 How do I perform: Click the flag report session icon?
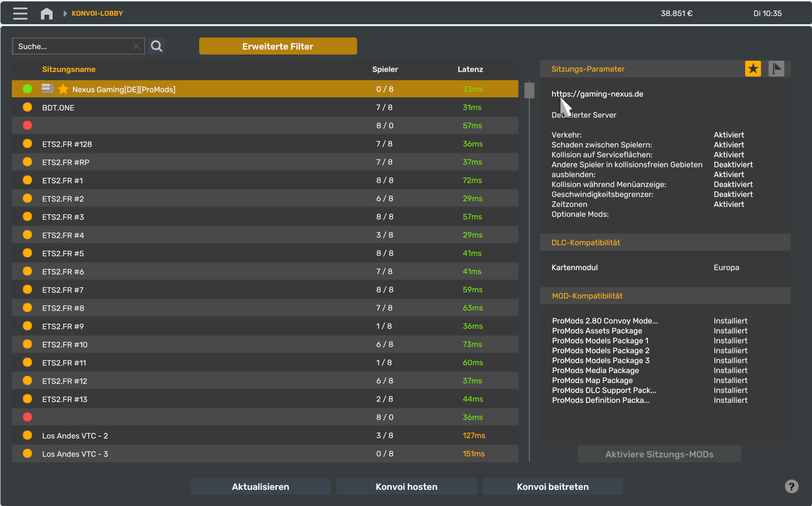click(x=776, y=69)
